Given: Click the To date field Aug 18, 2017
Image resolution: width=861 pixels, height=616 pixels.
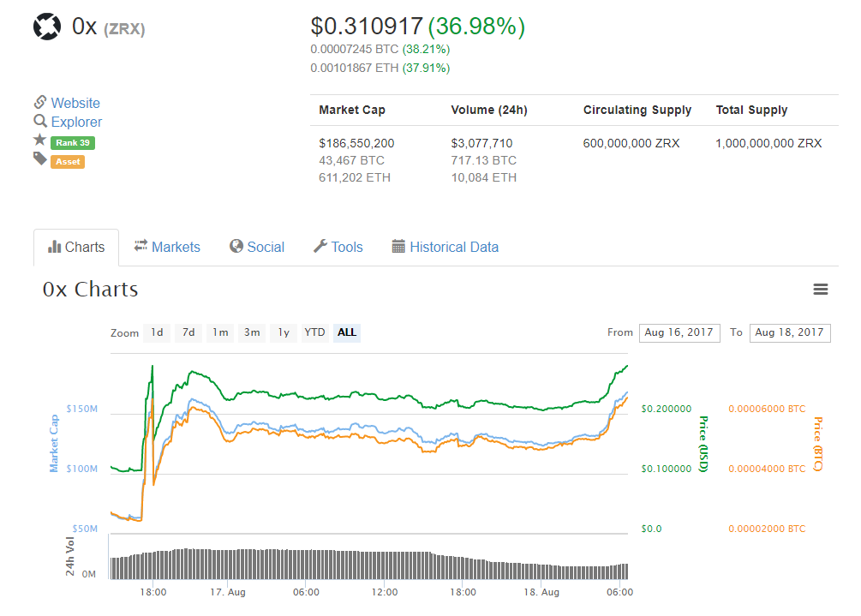Looking at the screenshot, I should (x=790, y=332).
